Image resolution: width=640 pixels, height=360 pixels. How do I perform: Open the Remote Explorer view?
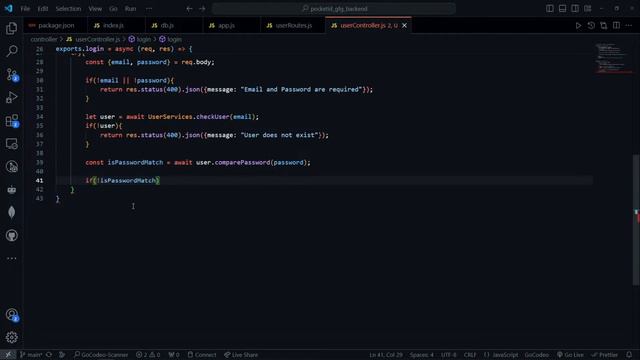coord(11,144)
